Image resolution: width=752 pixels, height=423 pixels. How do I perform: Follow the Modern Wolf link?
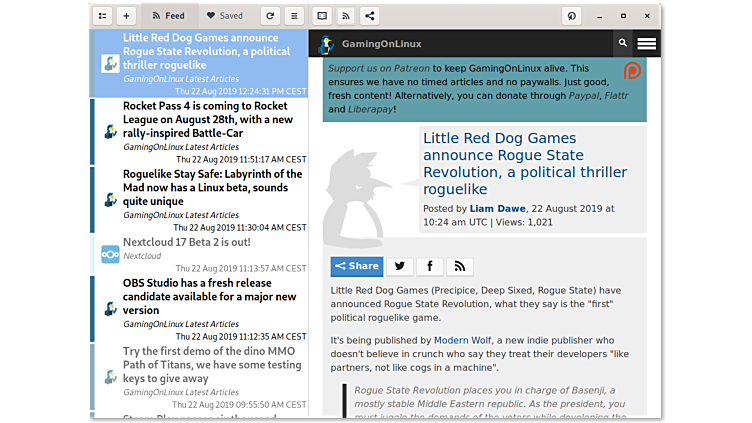tap(465, 340)
